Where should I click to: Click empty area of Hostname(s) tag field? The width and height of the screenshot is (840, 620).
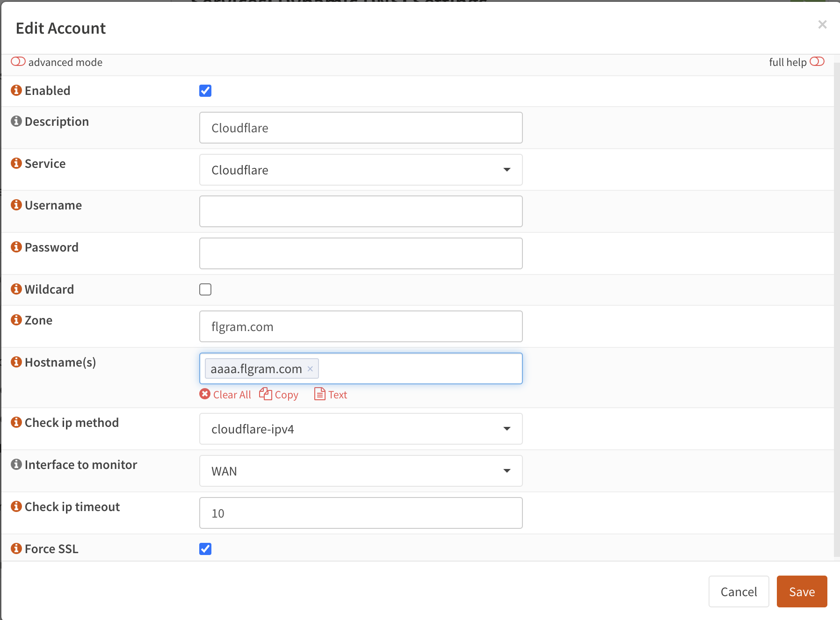[x=420, y=368]
